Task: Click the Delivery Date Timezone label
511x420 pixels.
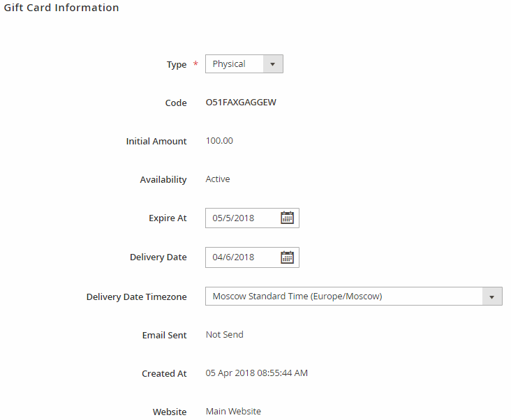Action: click(x=137, y=297)
